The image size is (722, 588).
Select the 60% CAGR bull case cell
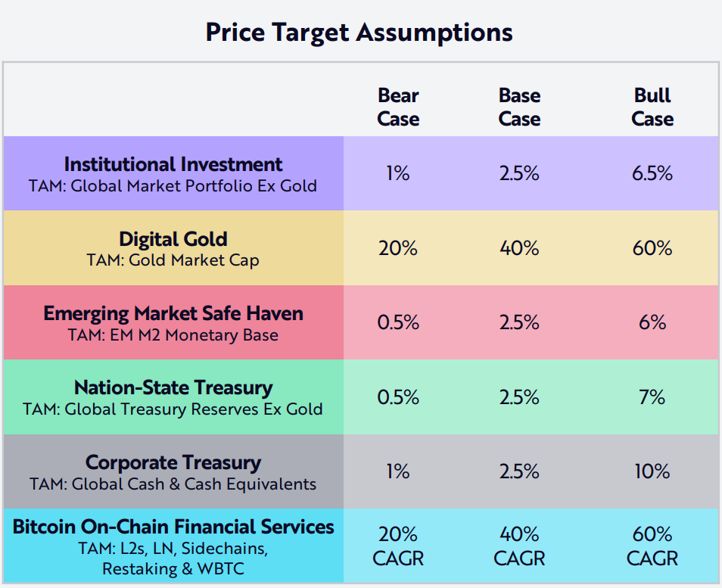point(652,546)
